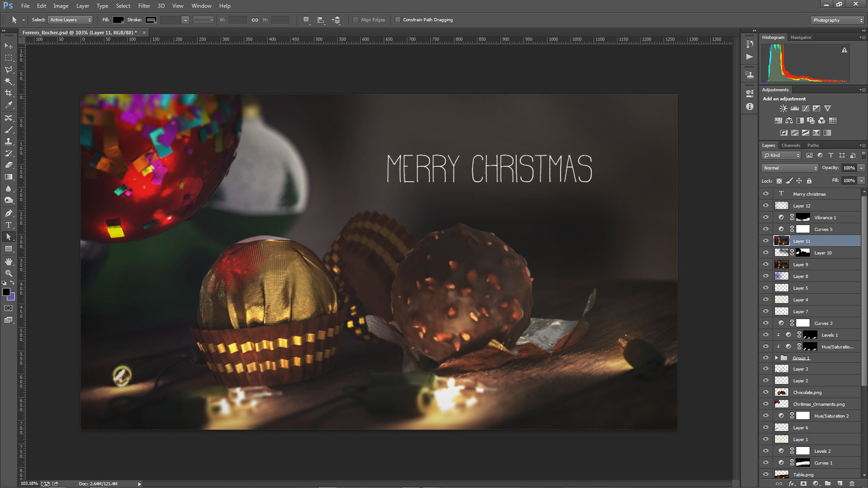Add a Curves adjustment from panel
This screenshot has height=488, width=868.
point(806,108)
